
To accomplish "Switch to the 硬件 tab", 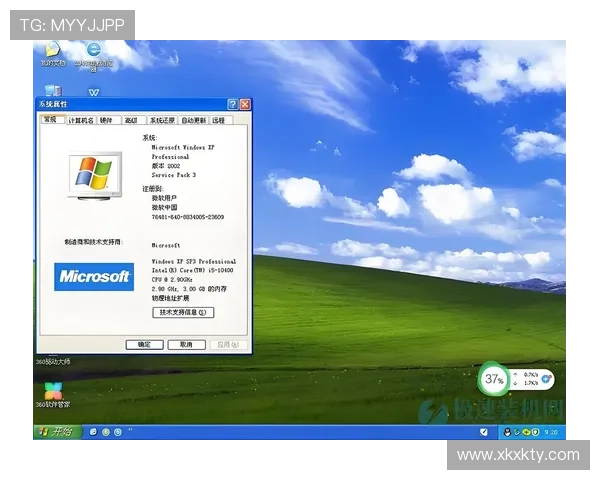I will point(106,120).
